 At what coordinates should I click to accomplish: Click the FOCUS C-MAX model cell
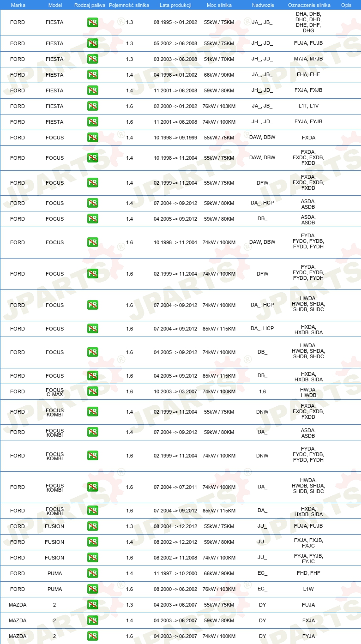tap(54, 391)
